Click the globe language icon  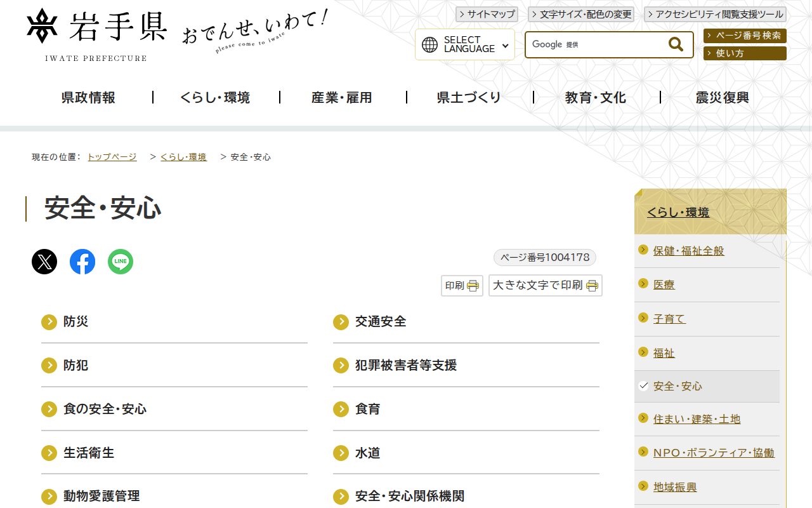pyautogui.click(x=430, y=44)
